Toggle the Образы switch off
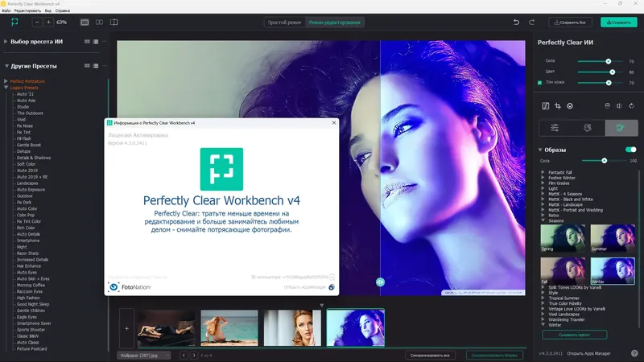This screenshot has width=644, height=362. tap(630, 150)
